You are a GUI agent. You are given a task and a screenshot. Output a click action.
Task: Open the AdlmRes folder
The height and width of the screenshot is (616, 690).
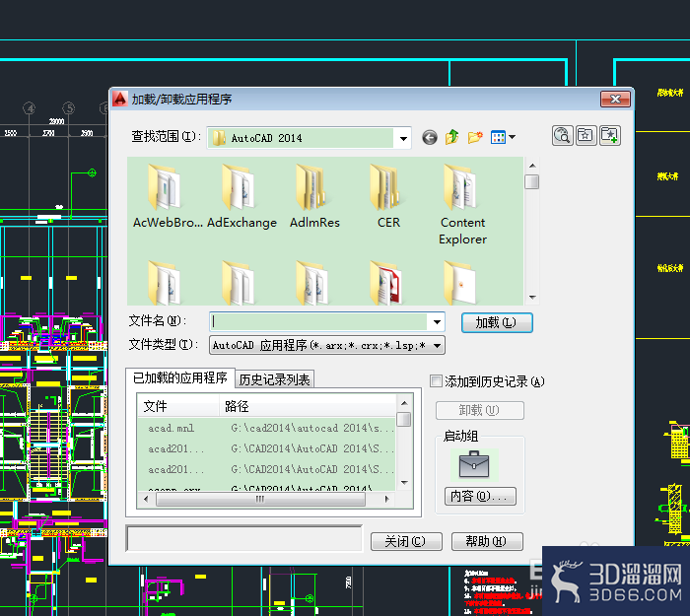(x=314, y=196)
